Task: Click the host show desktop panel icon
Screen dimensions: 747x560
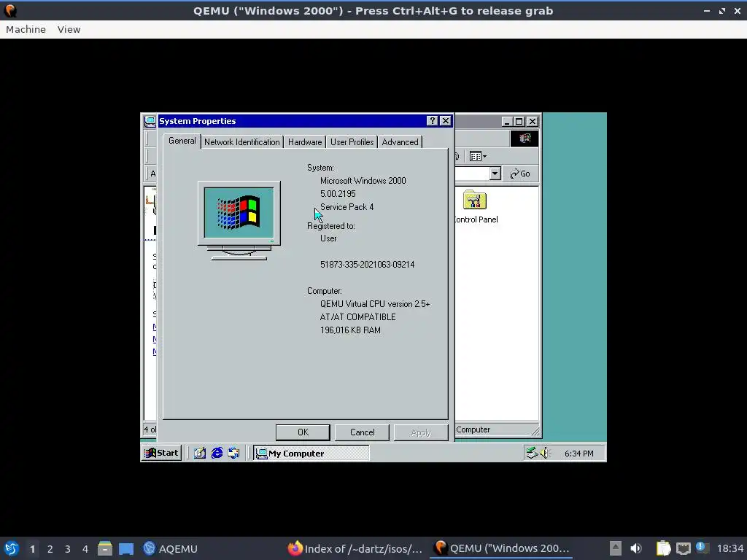Action: pos(126,548)
